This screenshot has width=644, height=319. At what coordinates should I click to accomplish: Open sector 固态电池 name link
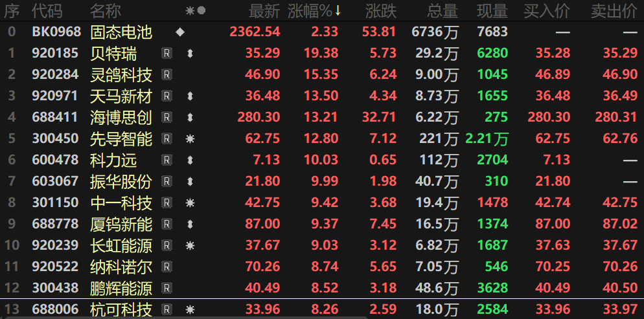point(121,32)
